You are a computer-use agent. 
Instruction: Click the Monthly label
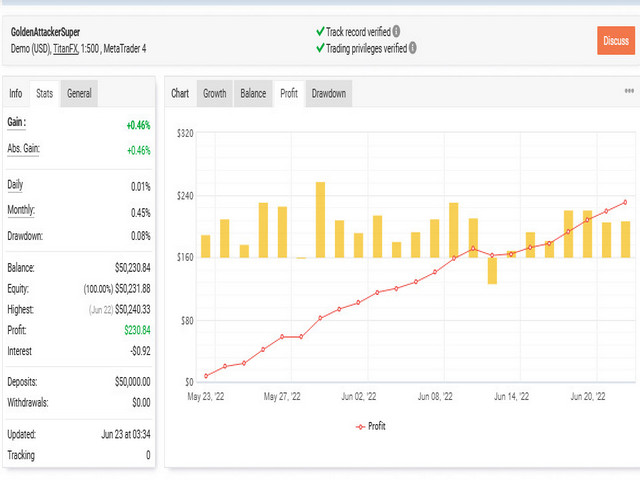click(21, 210)
